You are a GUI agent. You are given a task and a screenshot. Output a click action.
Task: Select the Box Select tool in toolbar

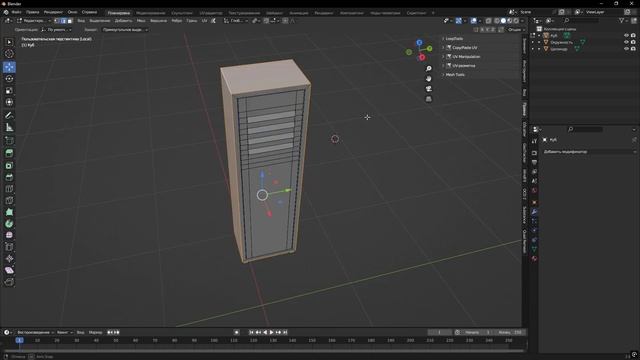point(9,42)
